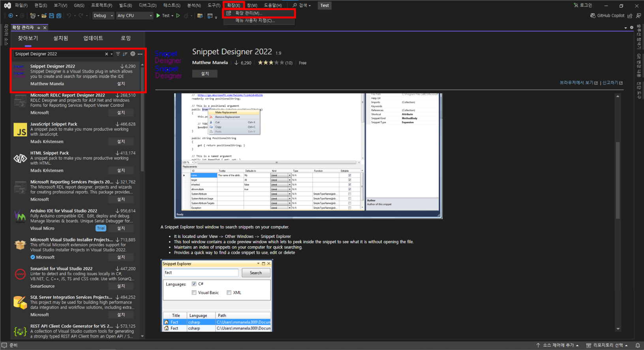Screen dimensions: 644x350
Task: Click the sort icon next to search box
Action: point(125,54)
